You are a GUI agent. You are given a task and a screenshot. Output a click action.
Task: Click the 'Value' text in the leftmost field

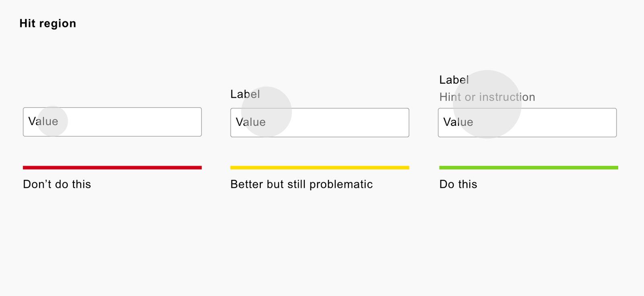(x=43, y=121)
